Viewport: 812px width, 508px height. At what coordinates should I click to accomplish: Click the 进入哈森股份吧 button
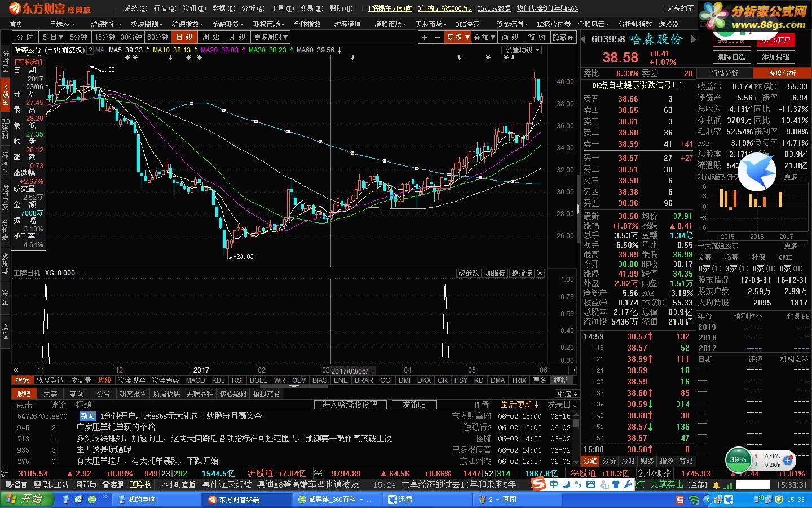pyautogui.click(x=350, y=405)
